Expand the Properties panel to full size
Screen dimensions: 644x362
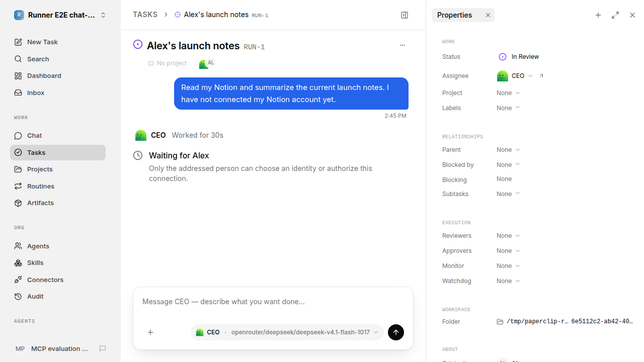point(615,15)
